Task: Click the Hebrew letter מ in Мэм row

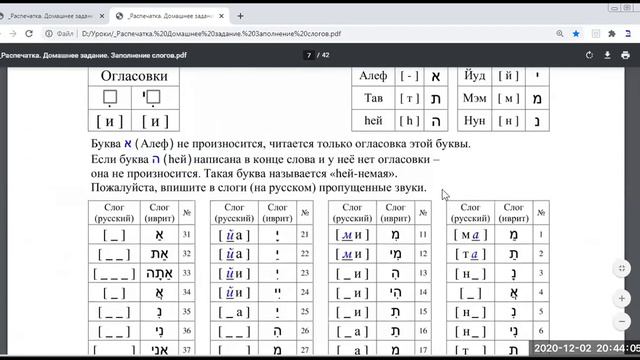Action: (x=537, y=98)
